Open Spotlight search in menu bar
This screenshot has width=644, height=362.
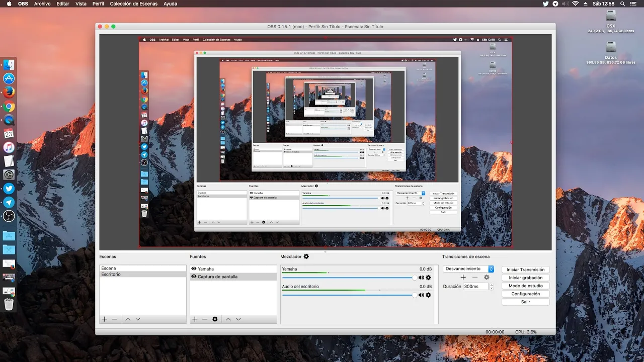624,4
